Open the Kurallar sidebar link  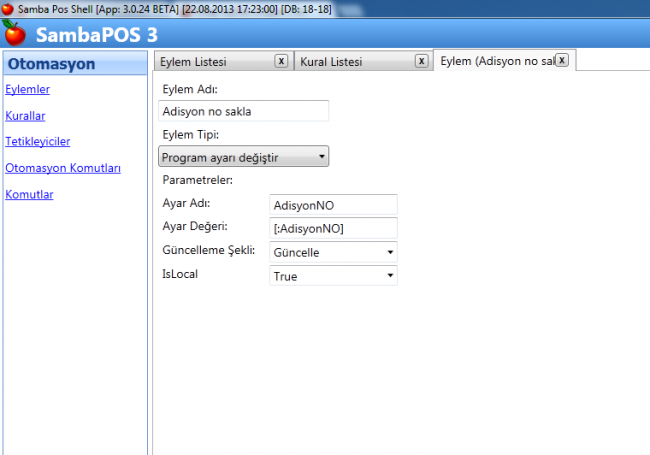coord(25,115)
